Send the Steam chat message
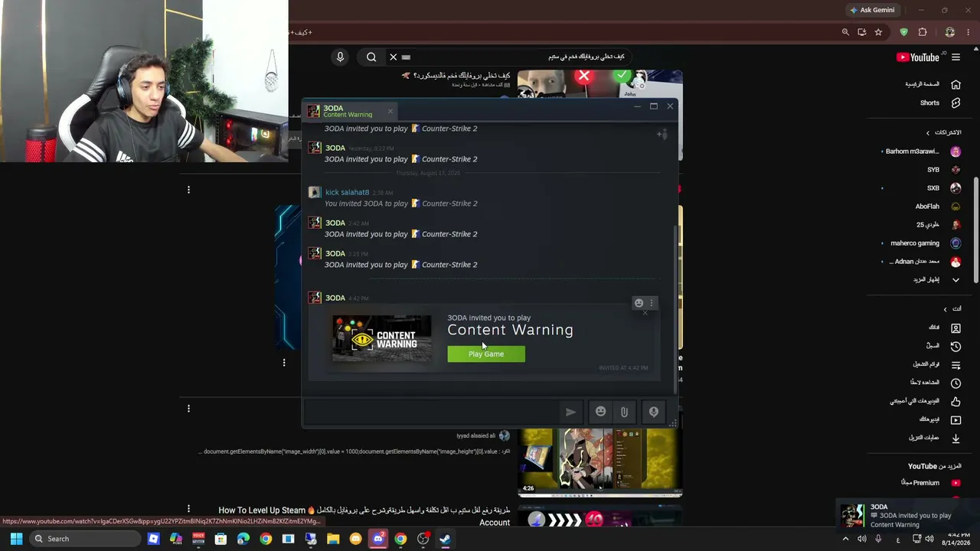980x551 pixels. (570, 412)
